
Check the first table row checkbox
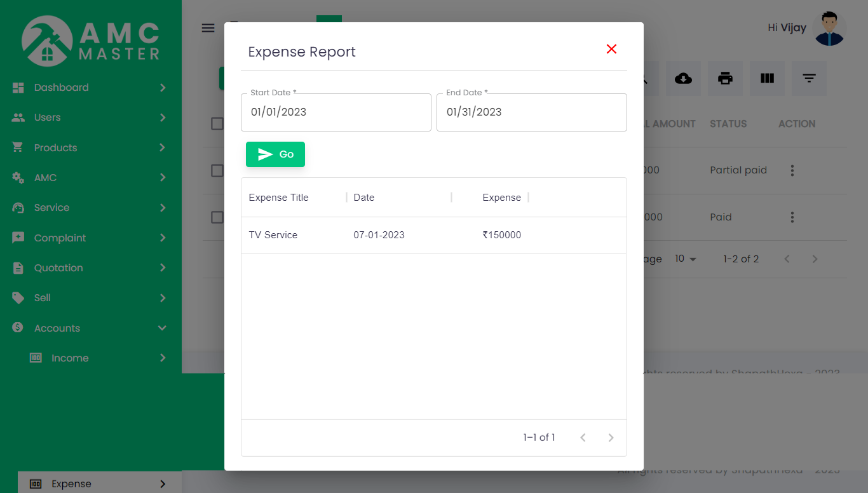(x=217, y=170)
